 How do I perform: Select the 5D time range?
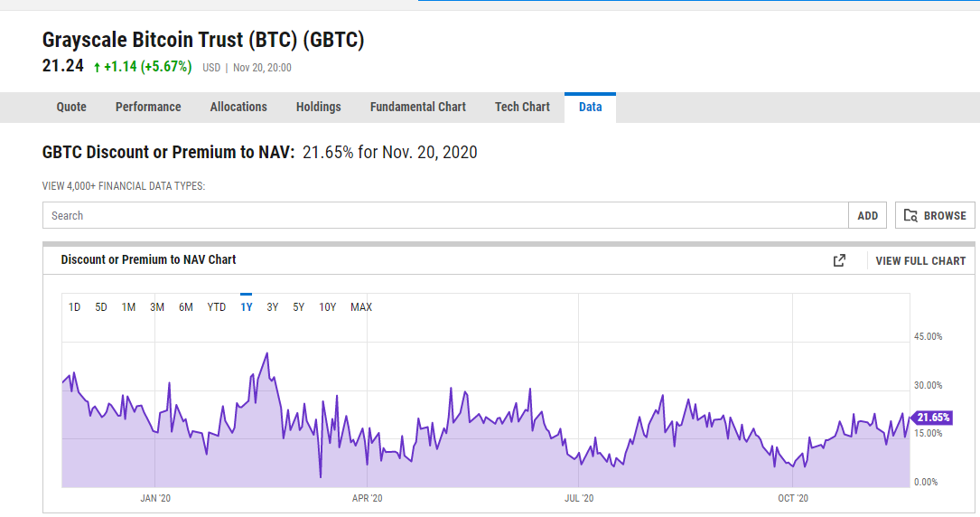pyautogui.click(x=101, y=307)
